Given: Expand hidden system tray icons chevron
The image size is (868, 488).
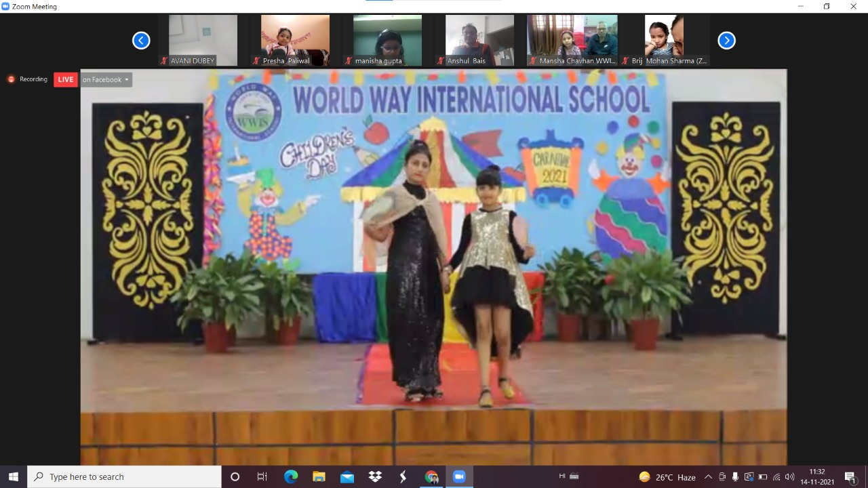Looking at the screenshot, I should [x=709, y=476].
